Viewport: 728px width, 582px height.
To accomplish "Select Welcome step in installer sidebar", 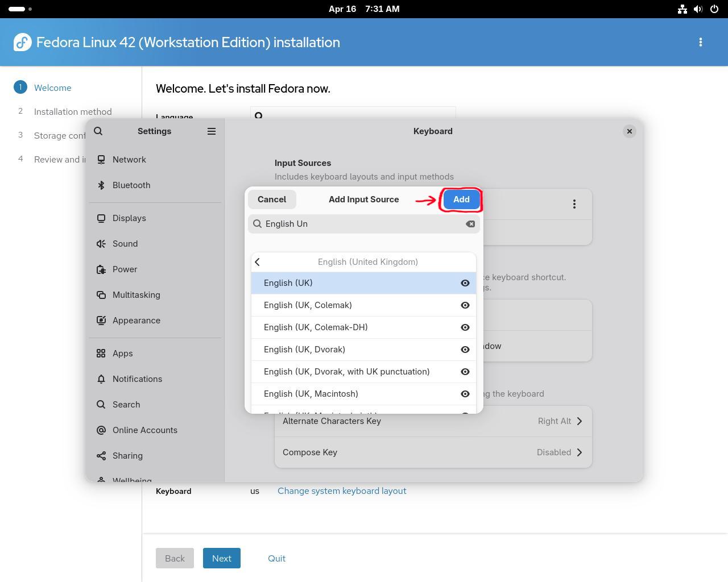I will 52,88.
